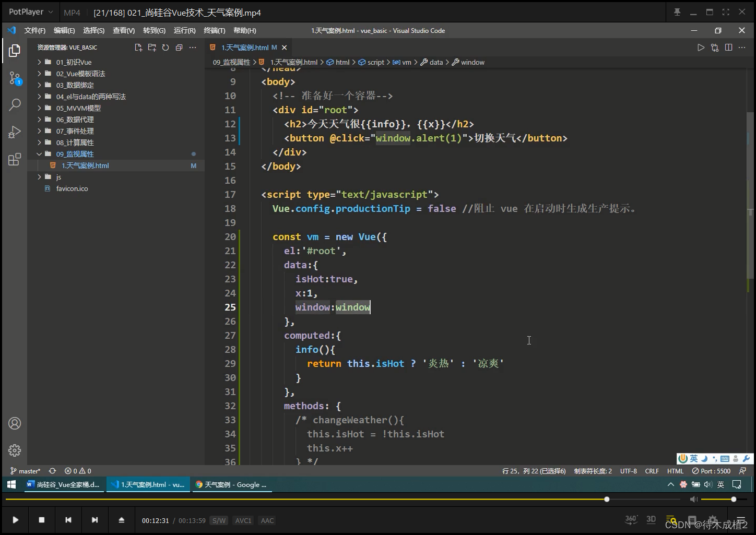Open the changes compare icon in the editor title
This screenshot has width=756, height=535.
pos(715,47)
